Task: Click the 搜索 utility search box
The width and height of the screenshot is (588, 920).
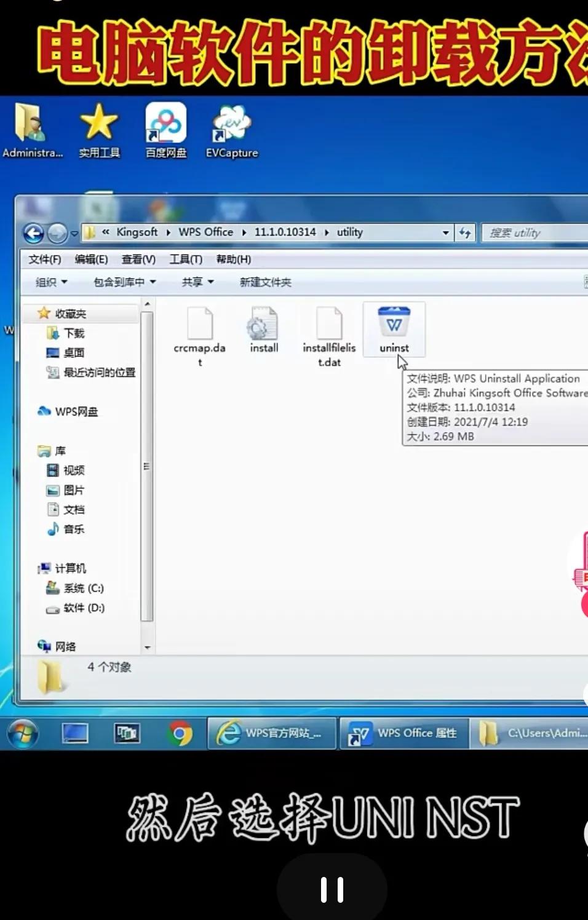Action: pos(534,232)
